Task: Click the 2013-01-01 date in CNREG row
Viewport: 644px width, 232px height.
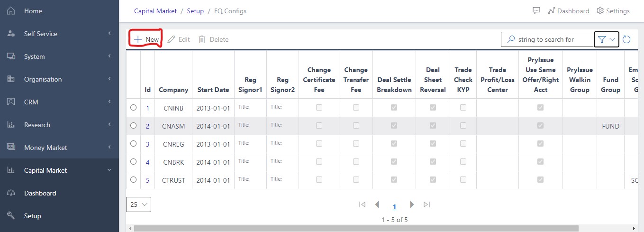Action: 213,144
